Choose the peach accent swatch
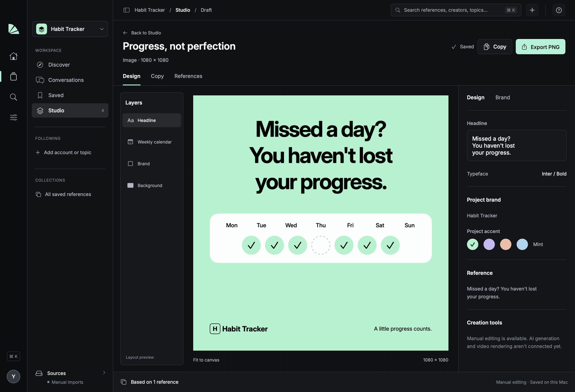 (x=506, y=244)
